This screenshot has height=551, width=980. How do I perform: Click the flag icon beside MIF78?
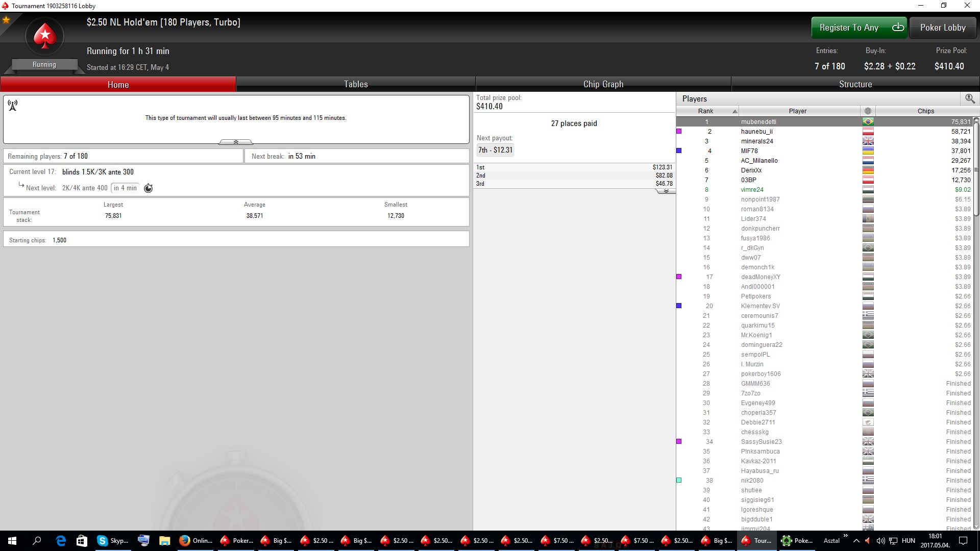pyautogui.click(x=868, y=151)
